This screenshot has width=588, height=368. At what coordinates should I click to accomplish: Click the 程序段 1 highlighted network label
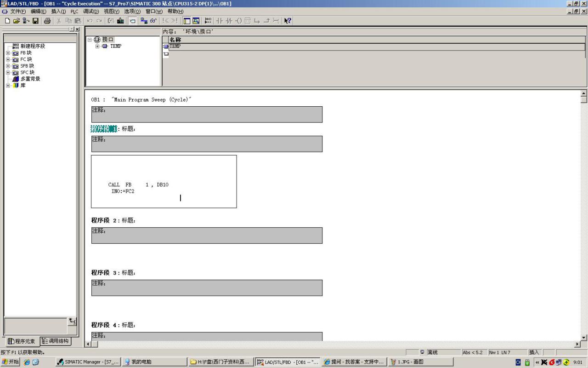coord(104,129)
